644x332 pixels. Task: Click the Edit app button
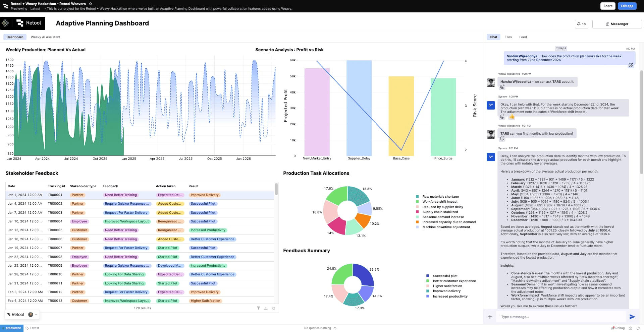(x=627, y=6)
